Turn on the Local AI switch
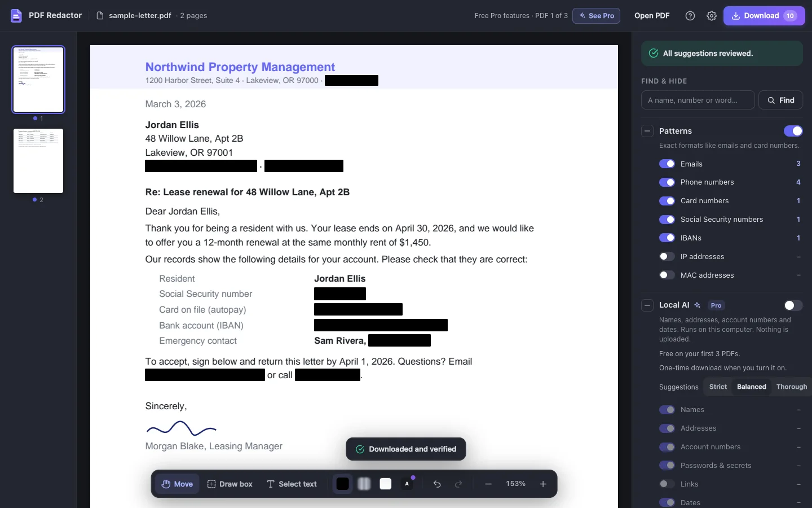The image size is (812, 508). click(793, 305)
